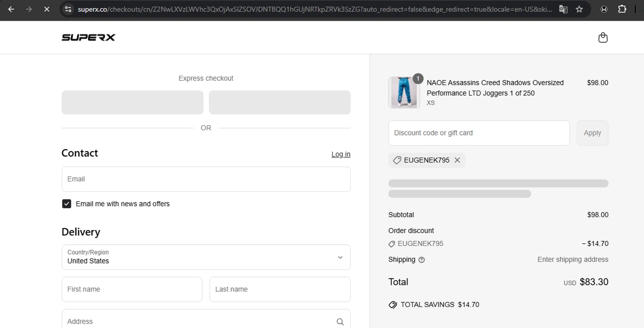Click the Delivery section heading
The height and width of the screenshot is (328, 644).
pyautogui.click(x=81, y=232)
